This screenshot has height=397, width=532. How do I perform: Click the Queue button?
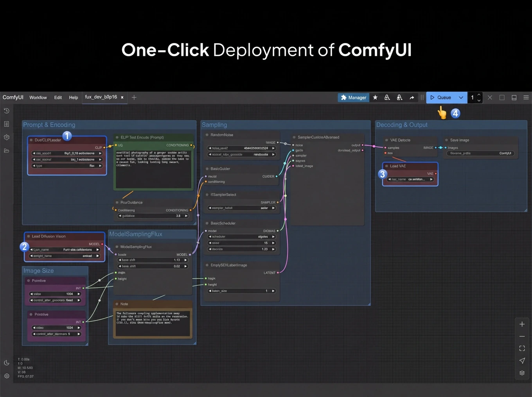(441, 97)
